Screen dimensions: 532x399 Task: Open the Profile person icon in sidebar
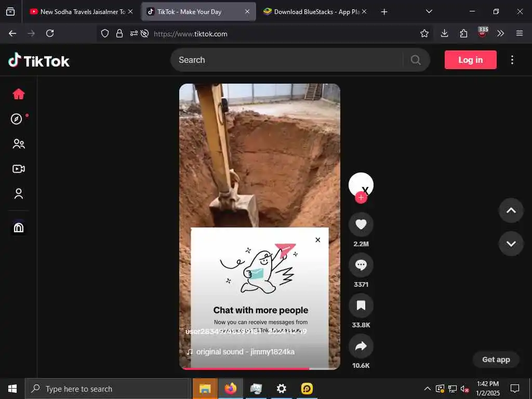point(19,194)
